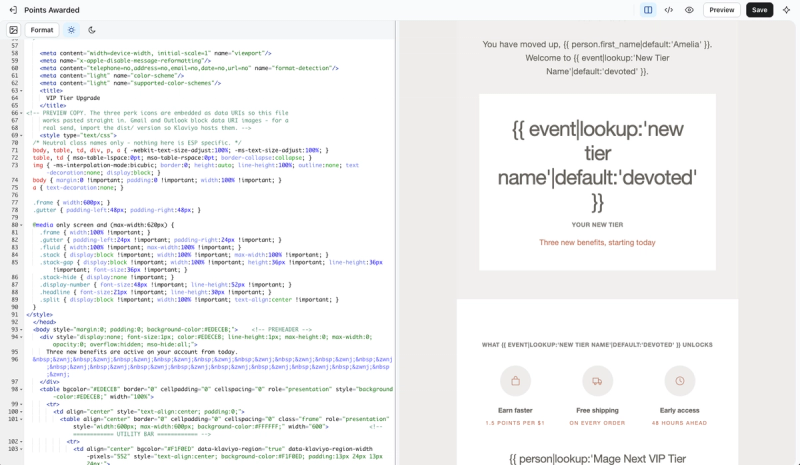Switch the editor to the light theme sun icon
The image size is (800, 465).
click(71, 30)
